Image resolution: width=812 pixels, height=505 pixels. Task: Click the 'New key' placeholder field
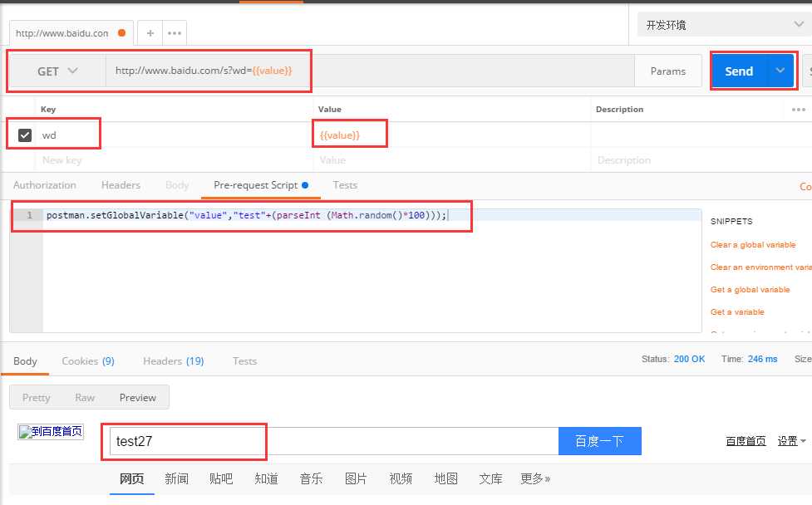(x=175, y=160)
